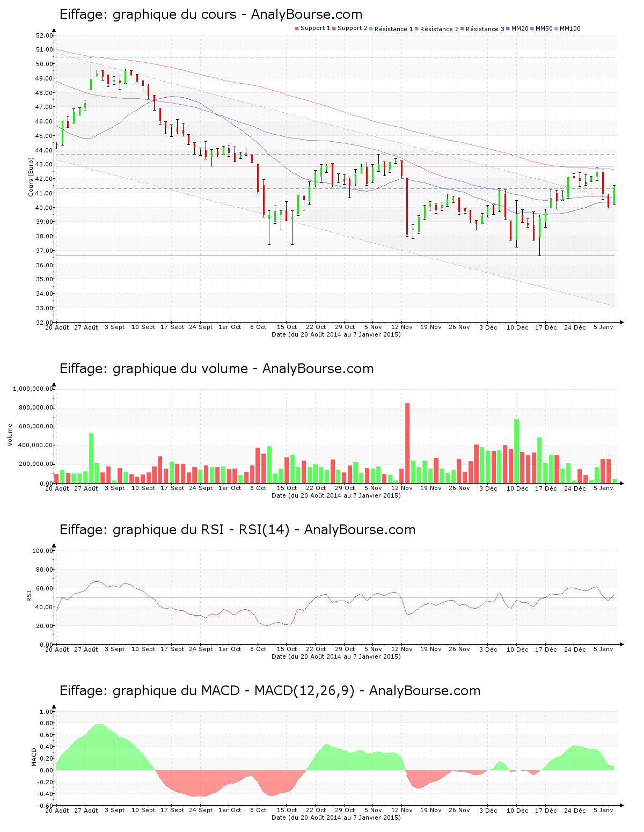Click the Support 1 red legend swatch
This screenshot has height=832, width=644.
[297, 28]
